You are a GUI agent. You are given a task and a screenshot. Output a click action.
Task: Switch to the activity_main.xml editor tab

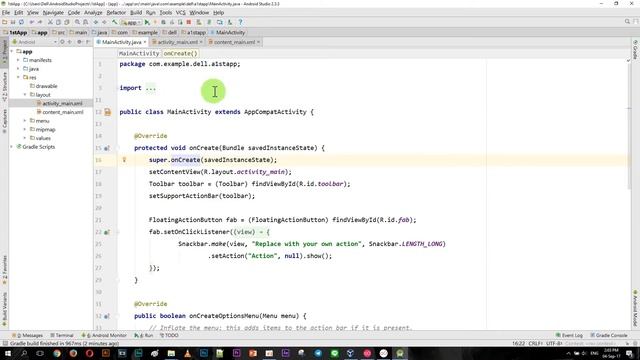click(177, 42)
